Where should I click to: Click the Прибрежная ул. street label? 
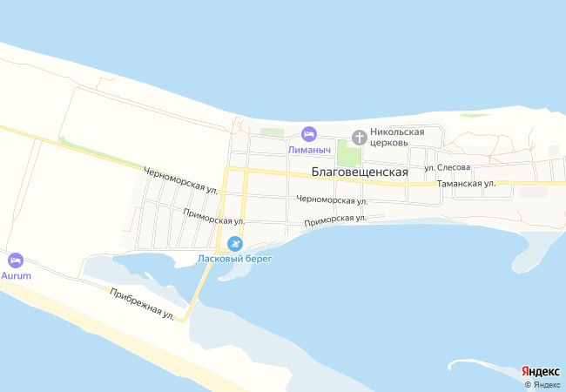(x=142, y=304)
